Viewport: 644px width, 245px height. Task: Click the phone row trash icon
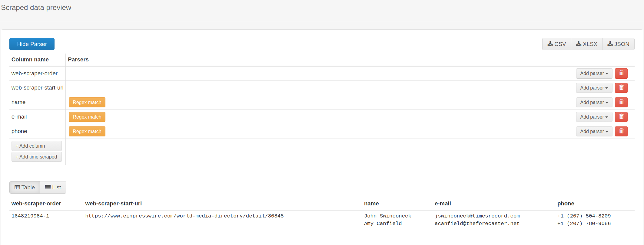621,132
